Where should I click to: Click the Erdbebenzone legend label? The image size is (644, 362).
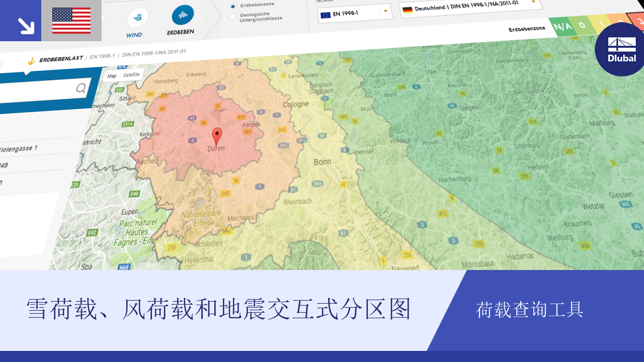[527, 29]
